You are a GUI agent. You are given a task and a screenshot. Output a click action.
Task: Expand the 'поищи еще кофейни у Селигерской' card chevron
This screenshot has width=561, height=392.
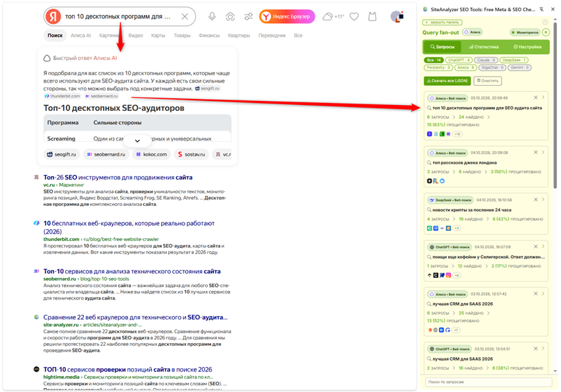click(x=543, y=246)
